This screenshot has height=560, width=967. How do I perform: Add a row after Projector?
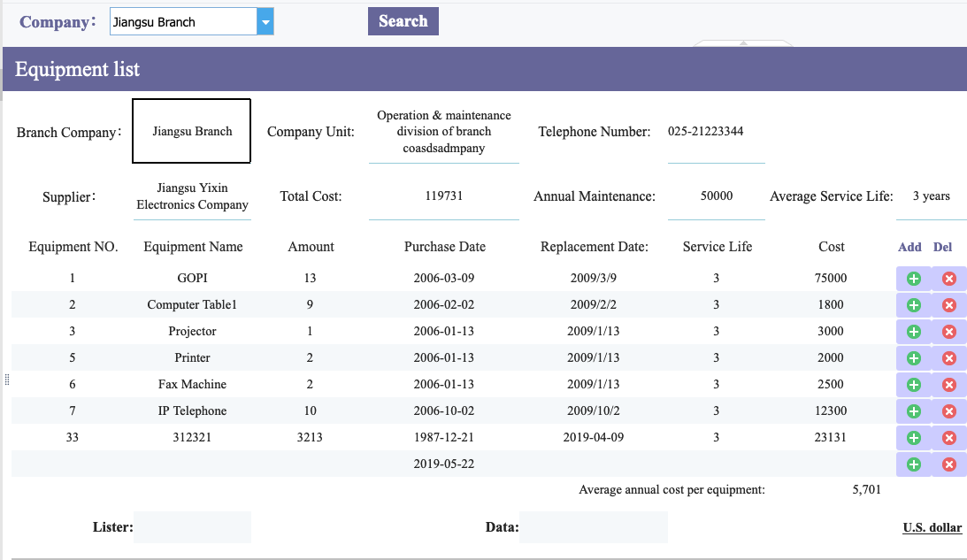click(x=913, y=332)
